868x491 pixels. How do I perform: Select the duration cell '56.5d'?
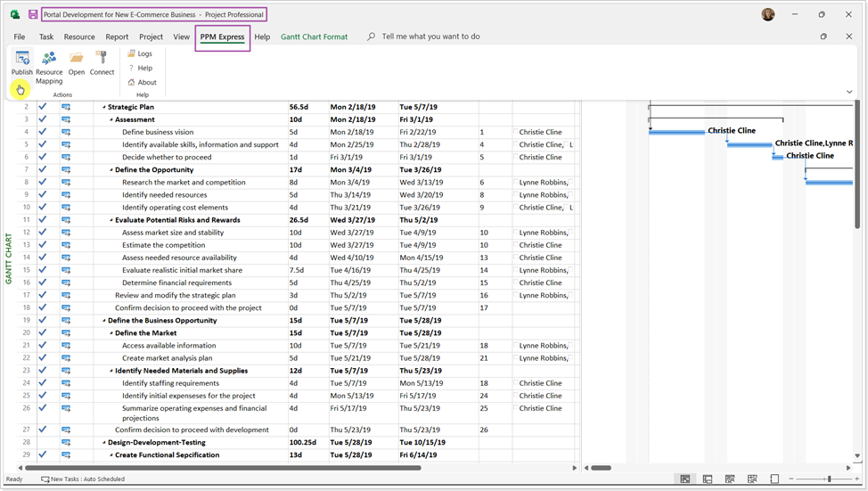click(x=299, y=108)
